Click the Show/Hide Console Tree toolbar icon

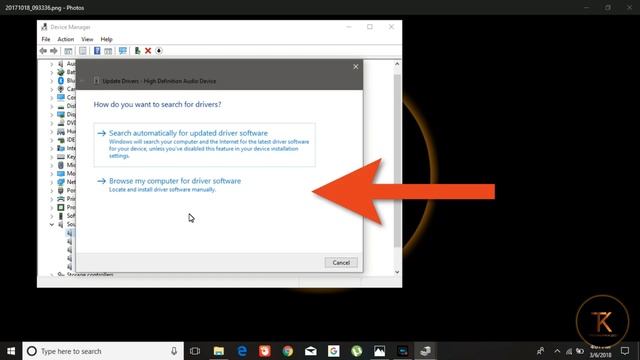pos(68,51)
